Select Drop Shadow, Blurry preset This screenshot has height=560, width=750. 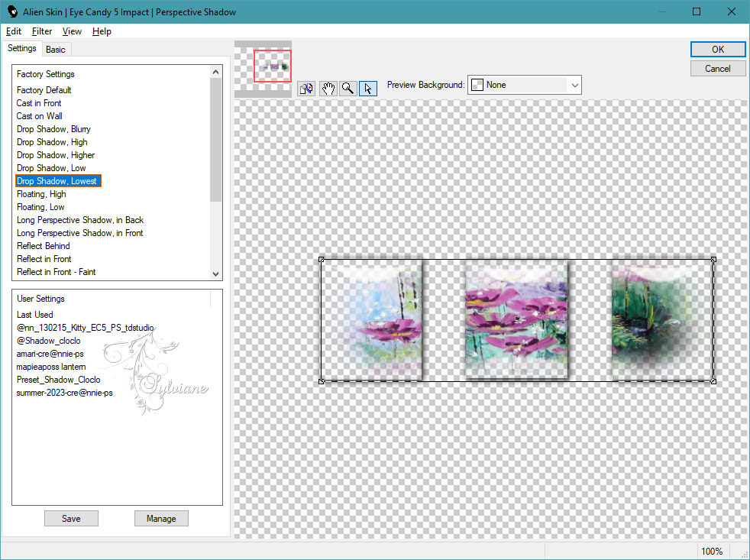[x=53, y=129]
